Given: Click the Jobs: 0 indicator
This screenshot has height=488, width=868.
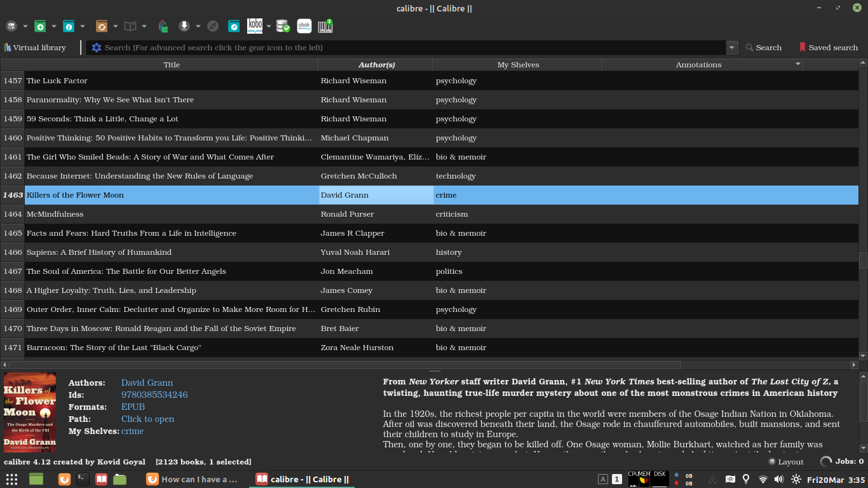Looking at the screenshot, I should [842, 462].
